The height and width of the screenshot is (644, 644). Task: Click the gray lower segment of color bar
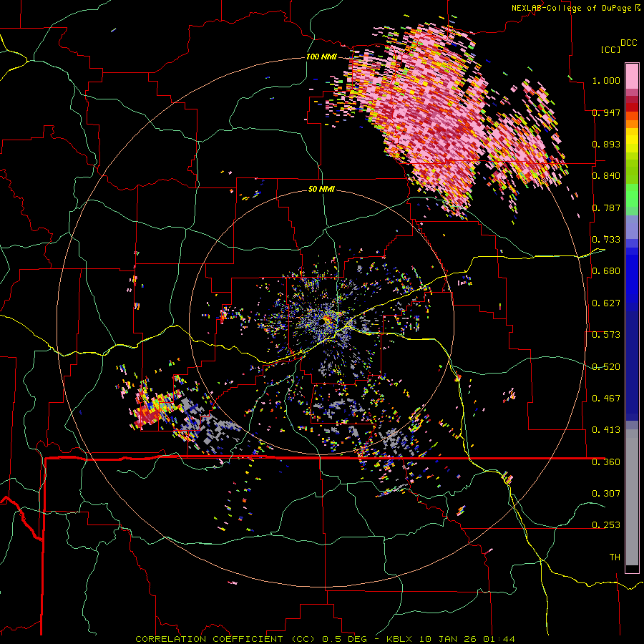tap(632, 497)
